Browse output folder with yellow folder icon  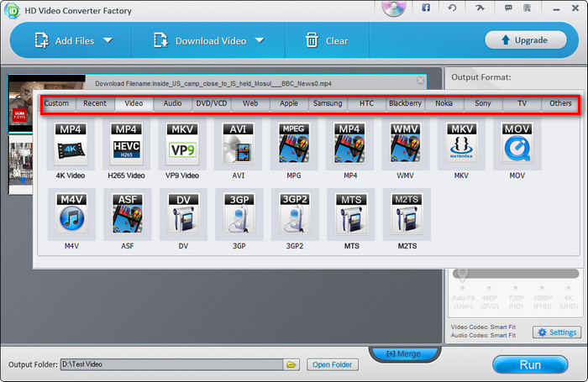[x=291, y=364]
